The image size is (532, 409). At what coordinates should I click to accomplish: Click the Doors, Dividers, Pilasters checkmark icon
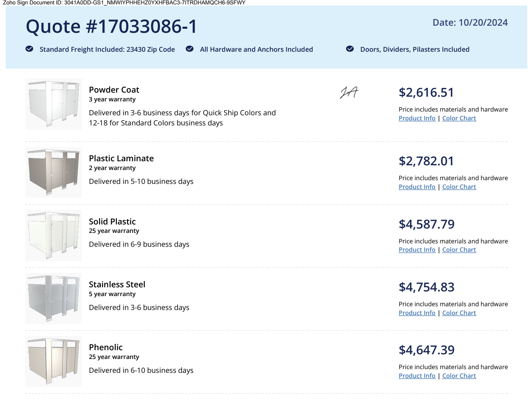pos(350,49)
